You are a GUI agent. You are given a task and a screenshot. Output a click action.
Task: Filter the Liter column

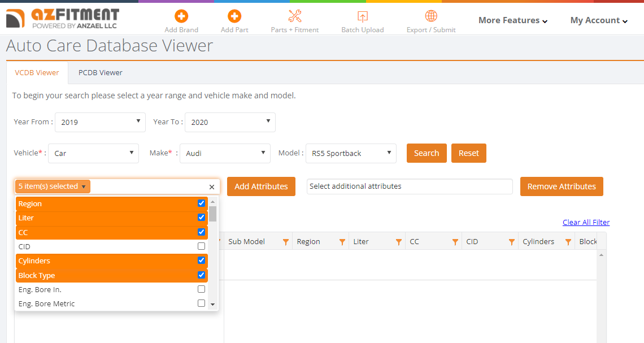point(398,242)
